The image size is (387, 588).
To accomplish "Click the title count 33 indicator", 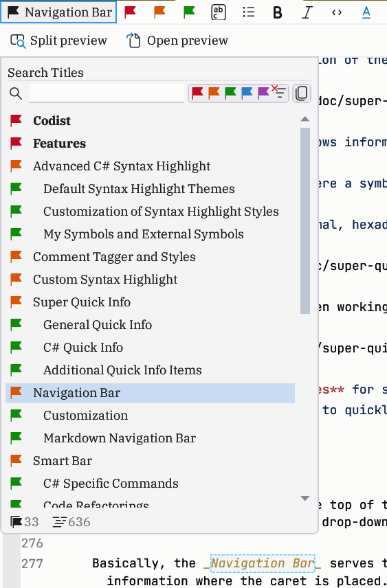I will click(24, 522).
